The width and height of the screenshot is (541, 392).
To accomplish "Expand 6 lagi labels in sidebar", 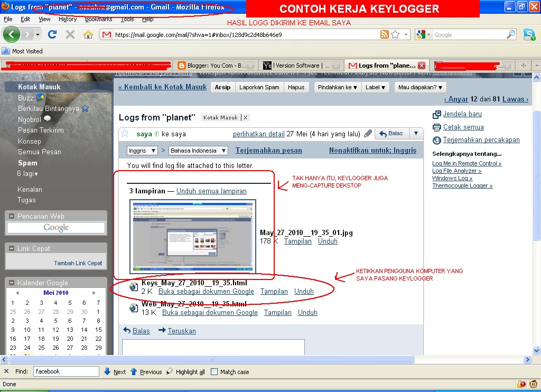I will (27, 174).
